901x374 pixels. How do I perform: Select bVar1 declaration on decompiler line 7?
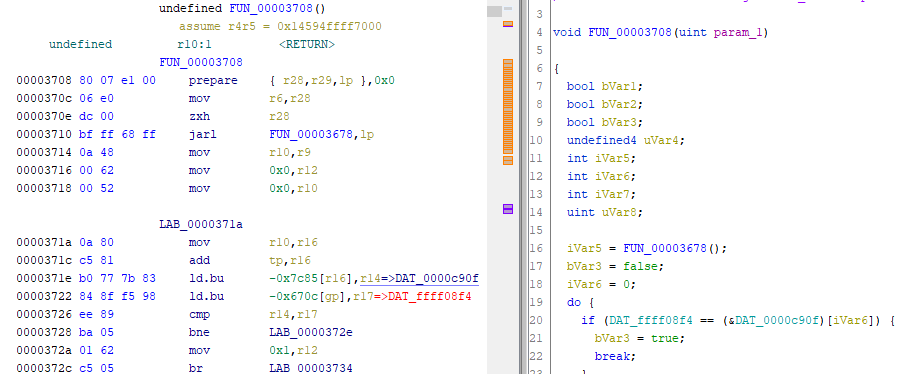click(x=605, y=86)
